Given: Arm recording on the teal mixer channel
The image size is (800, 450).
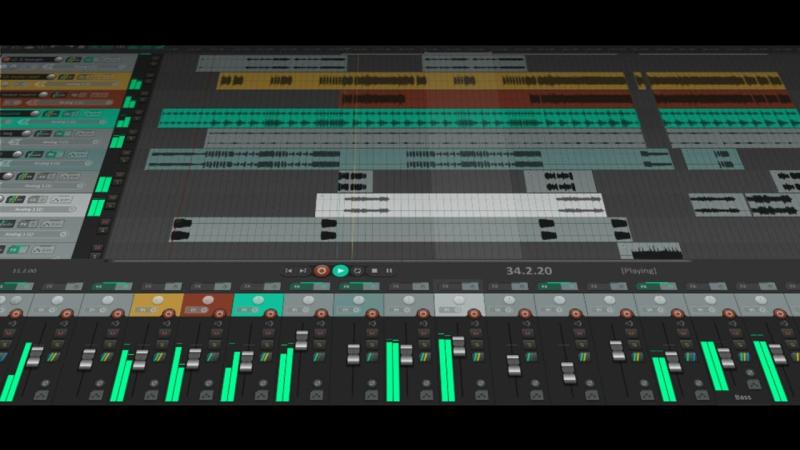Looking at the screenshot, I should pyautogui.click(x=270, y=313).
